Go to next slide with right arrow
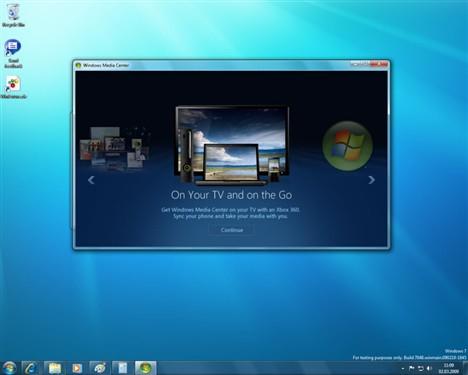 point(371,180)
